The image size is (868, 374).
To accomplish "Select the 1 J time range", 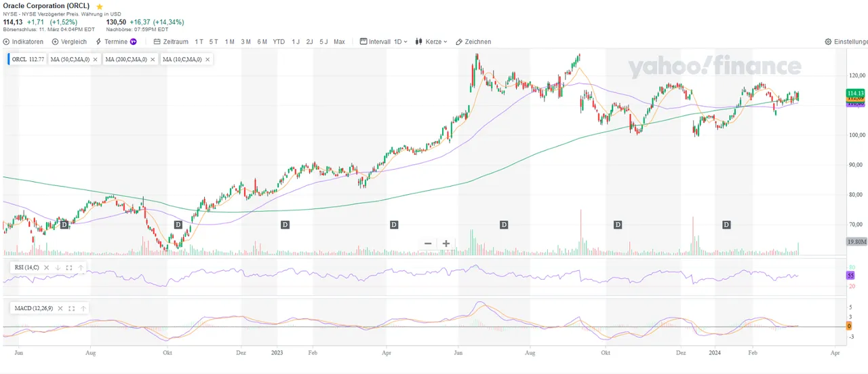I will 296,41.
